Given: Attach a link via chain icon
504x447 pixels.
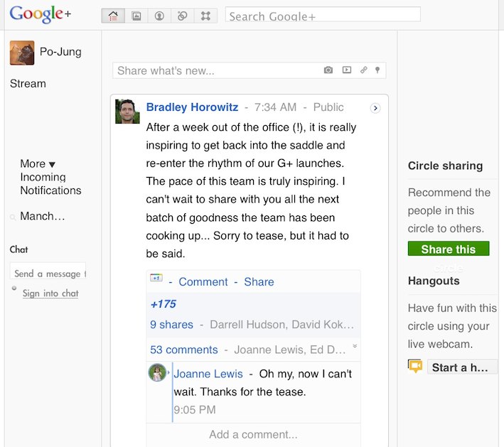Looking at the screenshot, I should coord(364,70).
